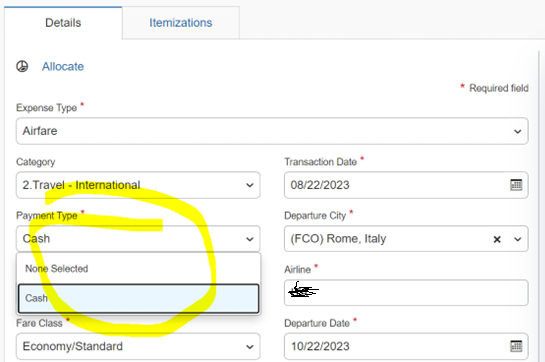Open the Category dropdown
Screen dimensions: 545x362
pos(138,185)
